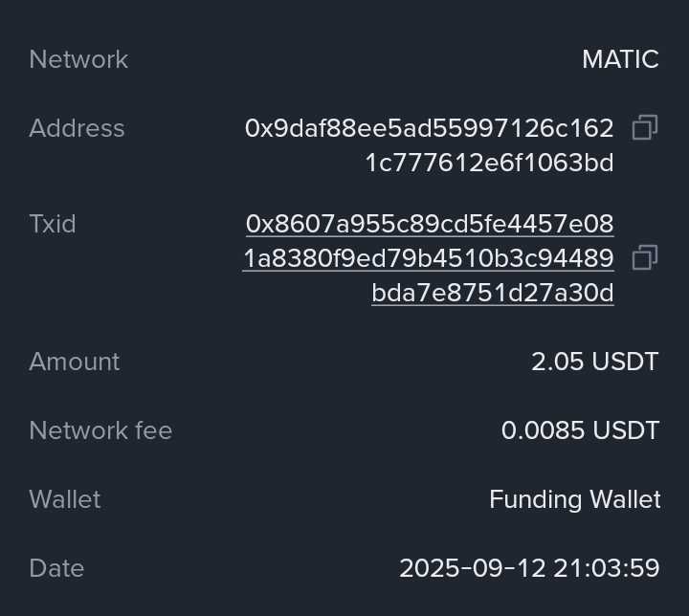Click the 0.0085 USDT fee value

[580, 430]
